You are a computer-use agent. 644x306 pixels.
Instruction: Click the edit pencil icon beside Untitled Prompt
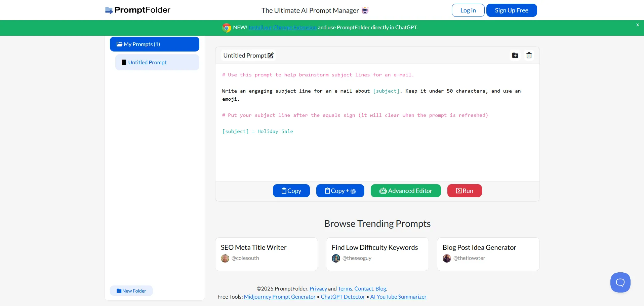[271, 56]
